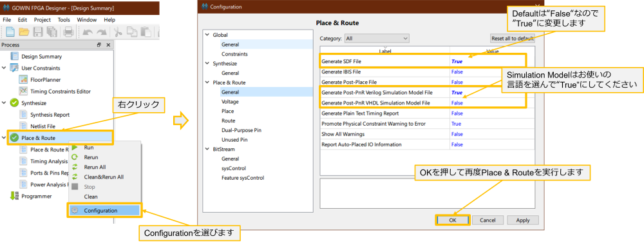Image resolution: width=644 pixels, height=243 pixels.
Task: Collapse the Global section in Configuration
Action: click(207, 35)
